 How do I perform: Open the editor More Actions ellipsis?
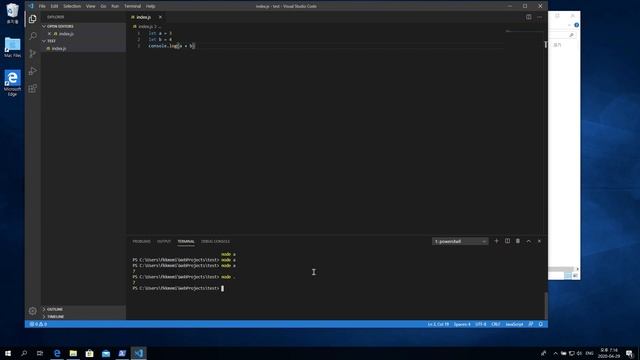[540, 17]
